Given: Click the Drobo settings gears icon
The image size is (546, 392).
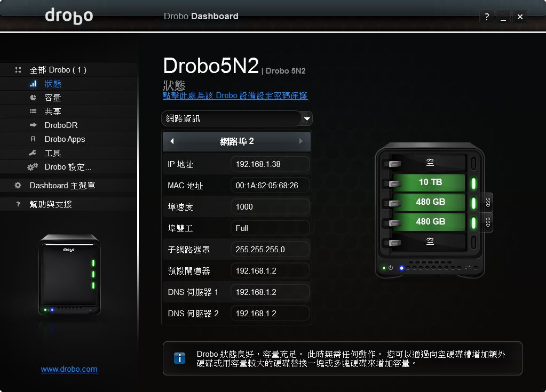Looking at the screenshot, I should [x=33, y=167].
